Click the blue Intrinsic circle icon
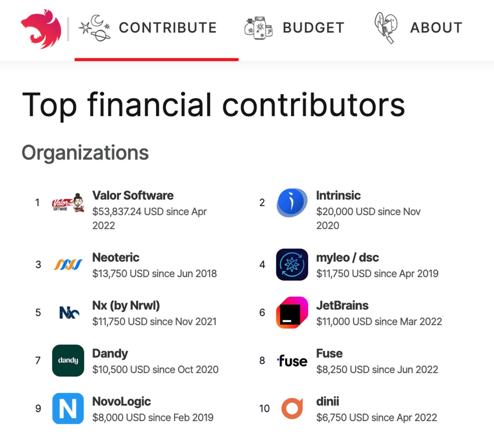This screenshot has height=448, width=494. point(292,203)
